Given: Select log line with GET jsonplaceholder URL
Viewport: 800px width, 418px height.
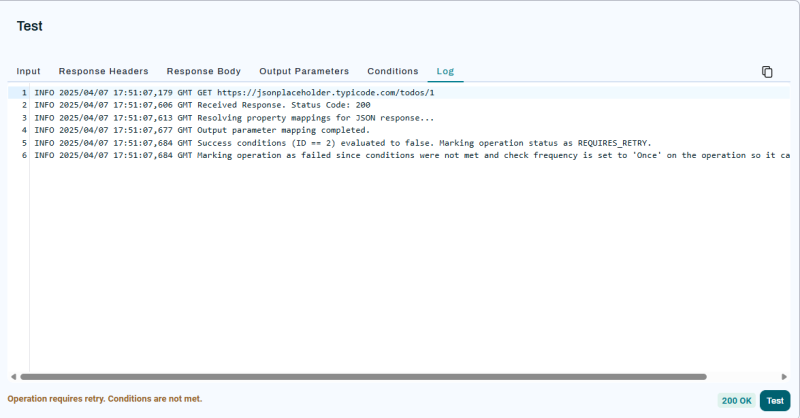Looking at the screenshot, I should point(235,93).
